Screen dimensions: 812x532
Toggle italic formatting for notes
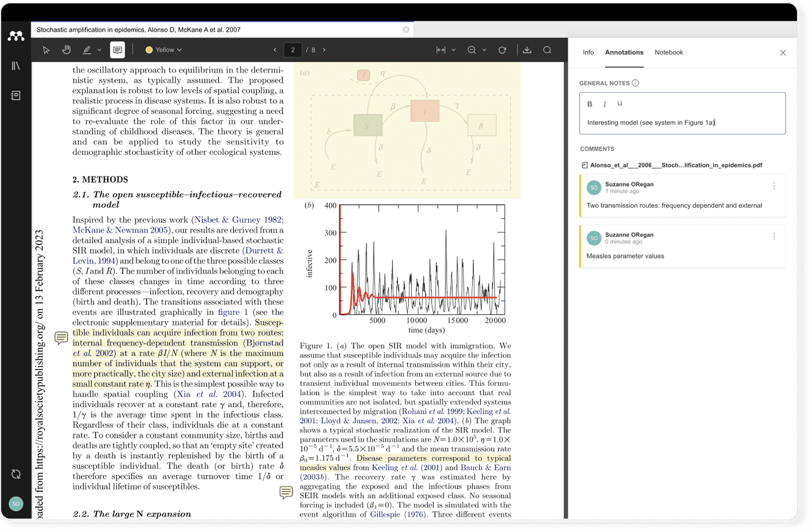(604, 104)
